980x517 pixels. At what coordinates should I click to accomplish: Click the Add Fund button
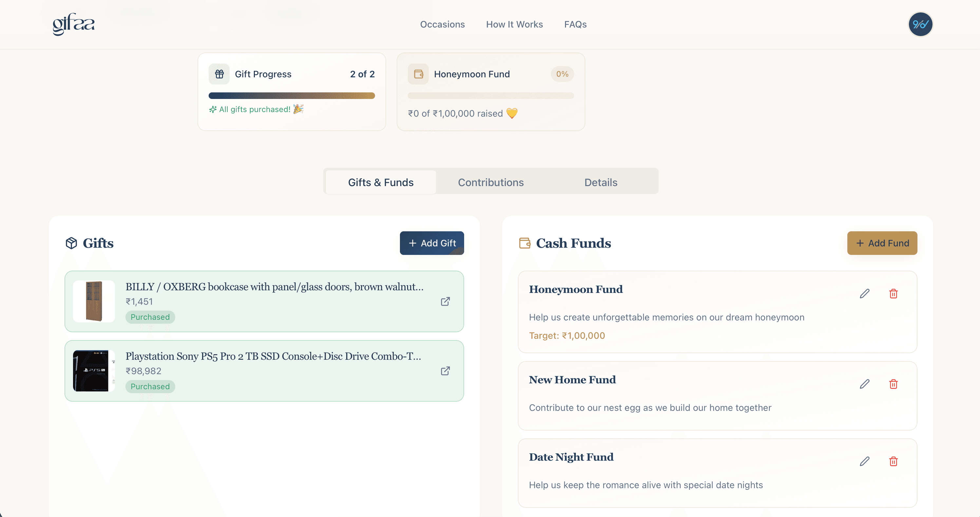pos(882,243)
